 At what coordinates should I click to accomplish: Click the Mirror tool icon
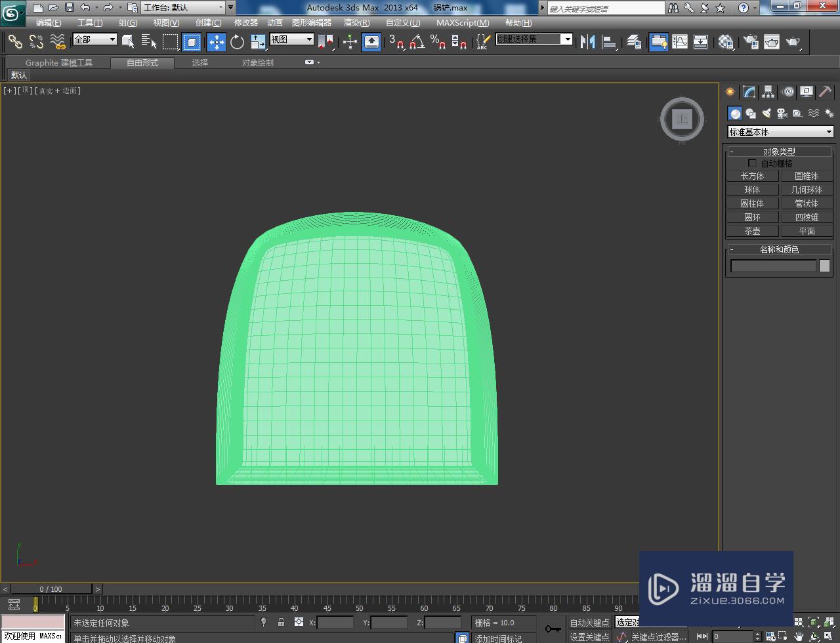(587, 42)
